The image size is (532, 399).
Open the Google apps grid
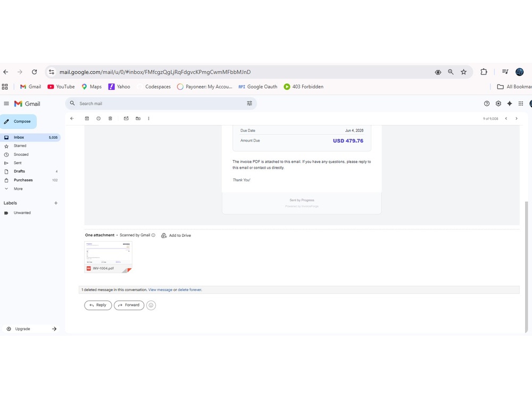coord(521,104)
